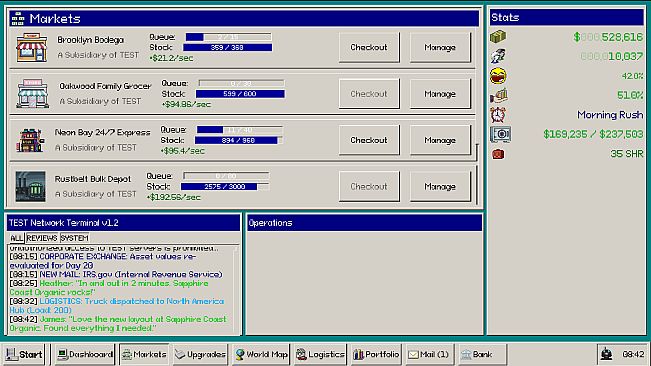Click the second Stats icon beside 10,037
Image resolution: width=651 pixels, height=366 pixels.
tap(498, 56)
